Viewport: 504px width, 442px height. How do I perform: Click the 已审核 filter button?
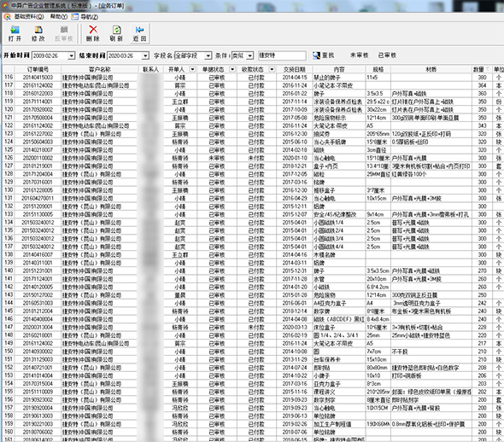387,55
